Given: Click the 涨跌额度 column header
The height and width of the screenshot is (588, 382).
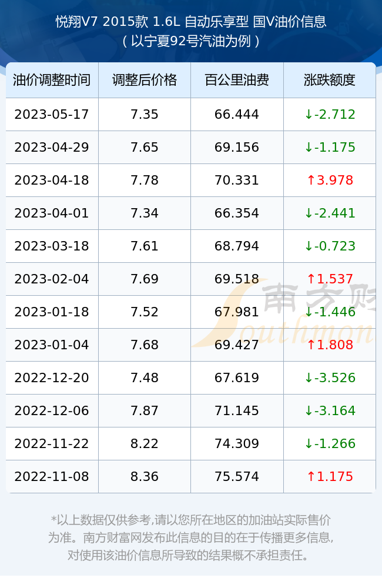Looking at the screenshot, I should tap(330, 80).
